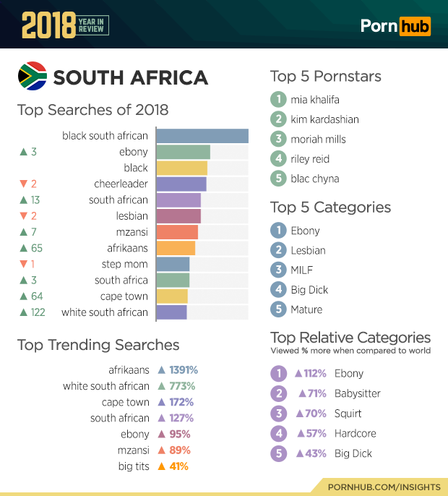Click the South Africa flag icon
The height and width of the screenshot is (496, 448).
pyautogui.click(x=33, y=77)
